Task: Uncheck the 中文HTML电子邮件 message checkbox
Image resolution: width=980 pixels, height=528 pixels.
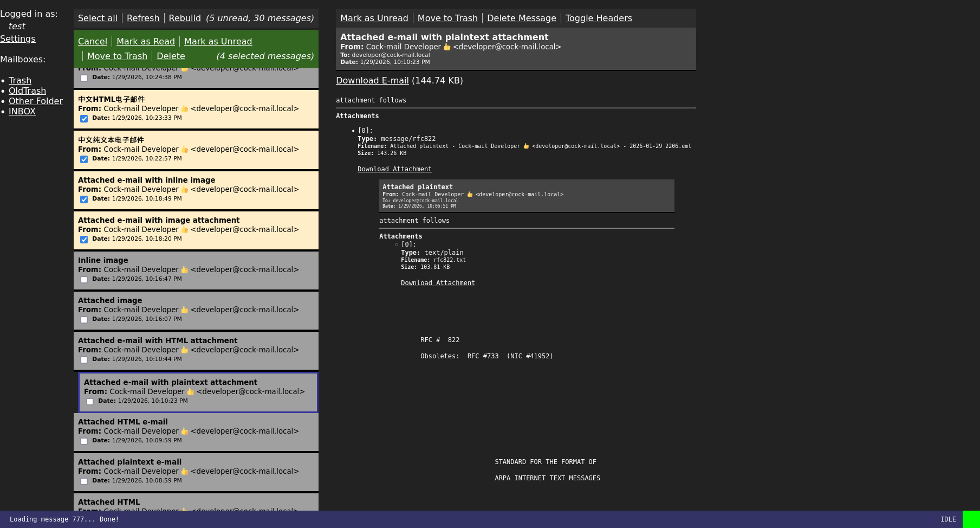Action: click(x=84, y=119)
